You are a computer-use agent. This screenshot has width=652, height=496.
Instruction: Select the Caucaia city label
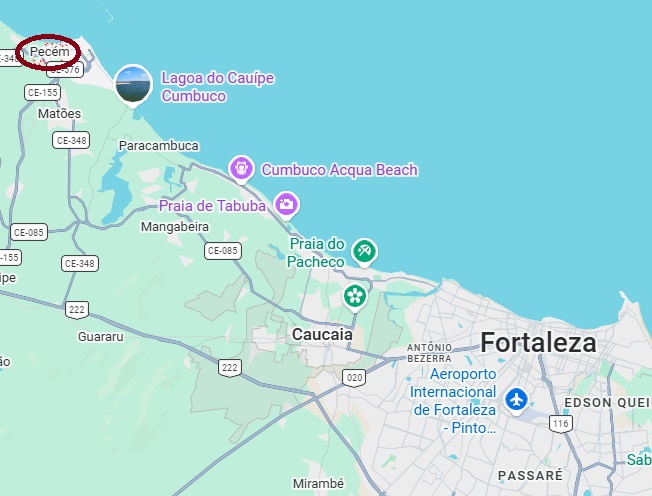[322, 334]
